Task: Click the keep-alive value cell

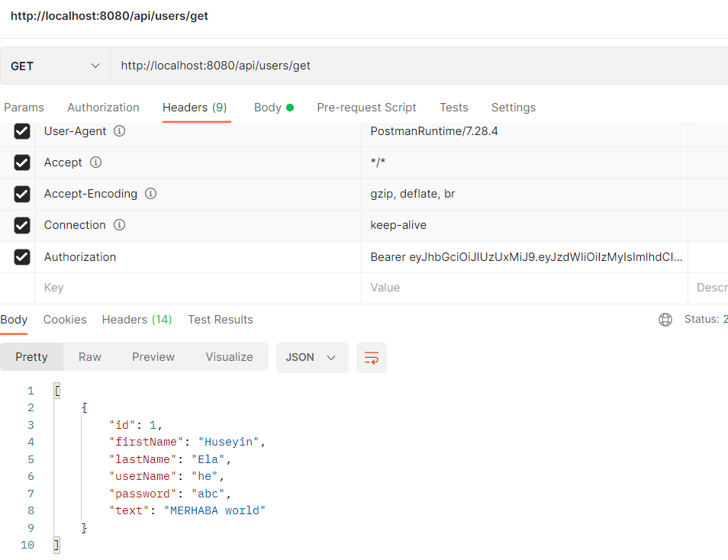Action: 525,225
